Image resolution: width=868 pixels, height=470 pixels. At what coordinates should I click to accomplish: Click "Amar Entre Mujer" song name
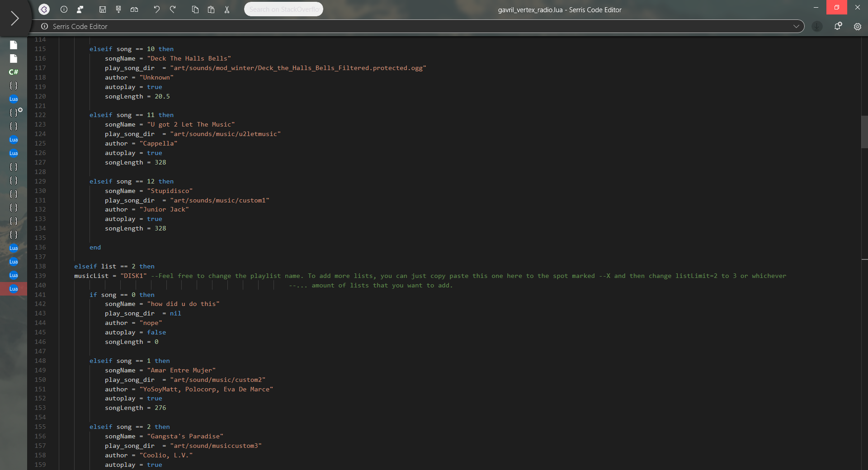click(181, 370)
